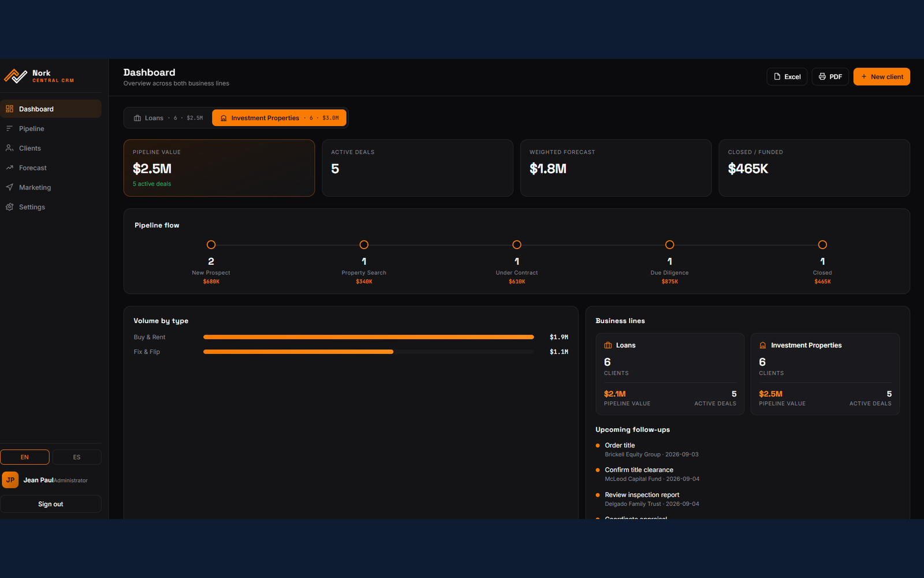Click the Fix & Flip volume bar
This screenshot has width=924, height=578.
pyautogui.click(x=368, y=351)
